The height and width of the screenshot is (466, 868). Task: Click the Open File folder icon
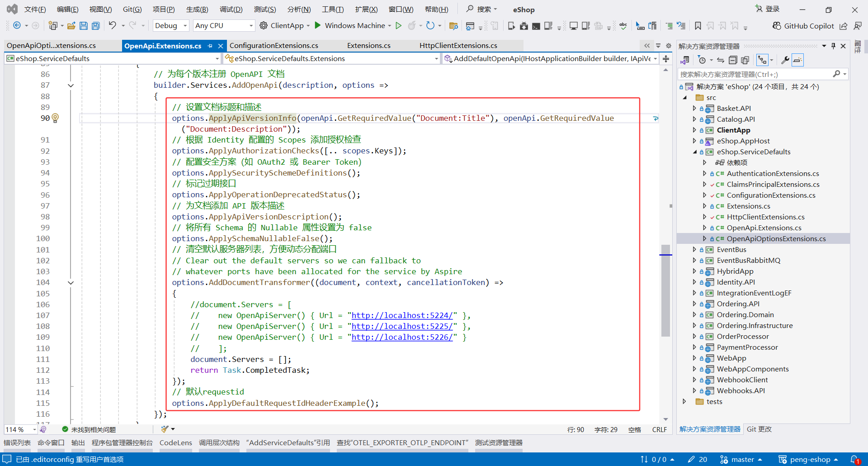tap(71, 26)
